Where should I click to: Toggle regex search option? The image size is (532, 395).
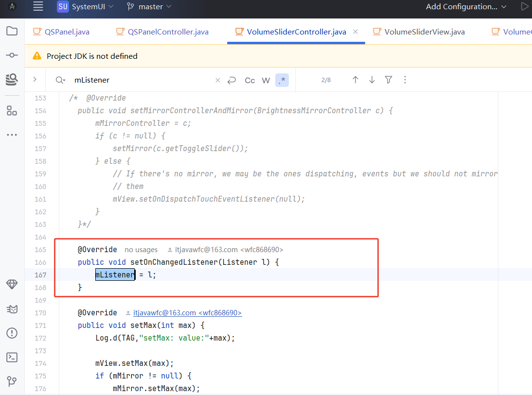(x=282, y=80)
